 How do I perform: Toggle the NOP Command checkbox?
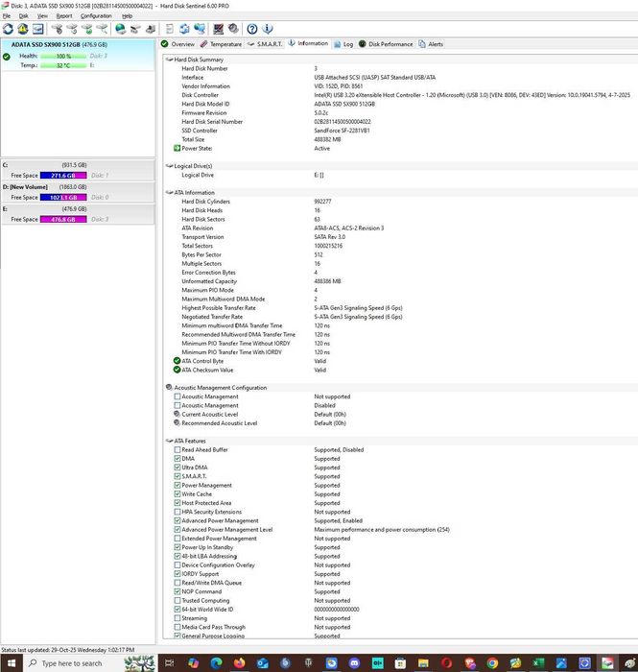pyautogui.click(x=177, y=591)
